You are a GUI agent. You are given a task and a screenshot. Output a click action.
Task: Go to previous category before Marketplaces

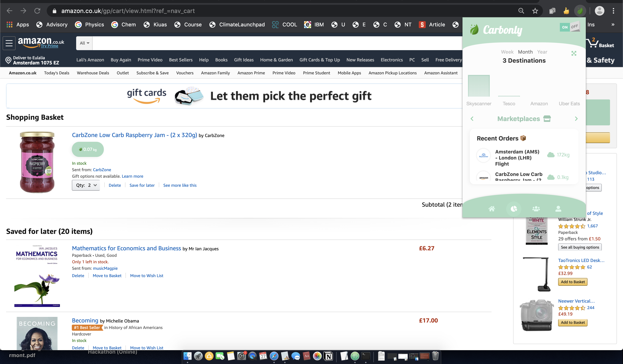pos(472,119)
